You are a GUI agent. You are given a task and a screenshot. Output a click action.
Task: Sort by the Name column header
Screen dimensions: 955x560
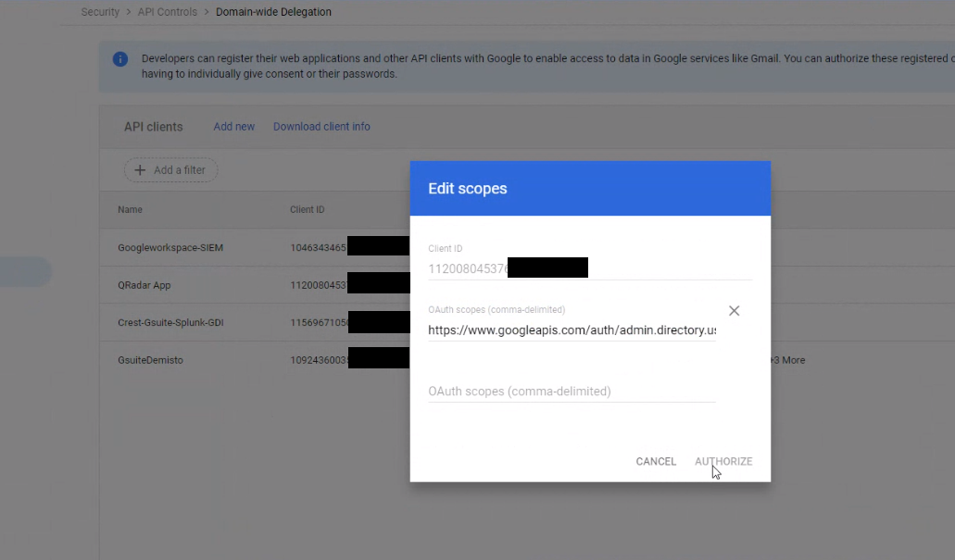[x=130, y=210]
